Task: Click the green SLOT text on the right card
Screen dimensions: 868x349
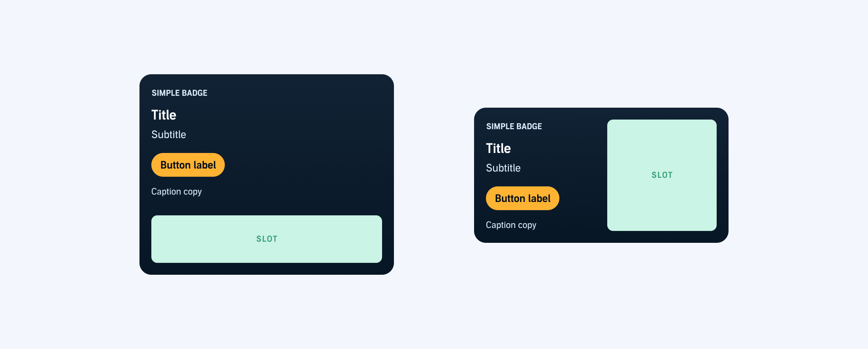Action: (662, 174)
